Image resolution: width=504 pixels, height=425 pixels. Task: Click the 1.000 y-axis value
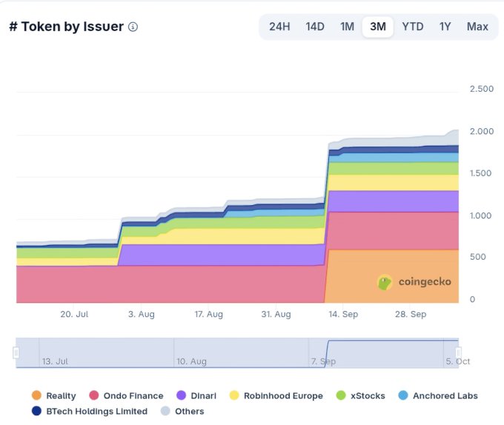point(480,215)
